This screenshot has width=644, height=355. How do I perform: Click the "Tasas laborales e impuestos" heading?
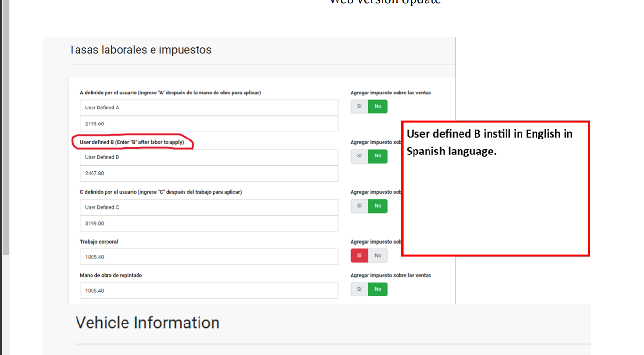pyautogui.click(x=140, y=50)
